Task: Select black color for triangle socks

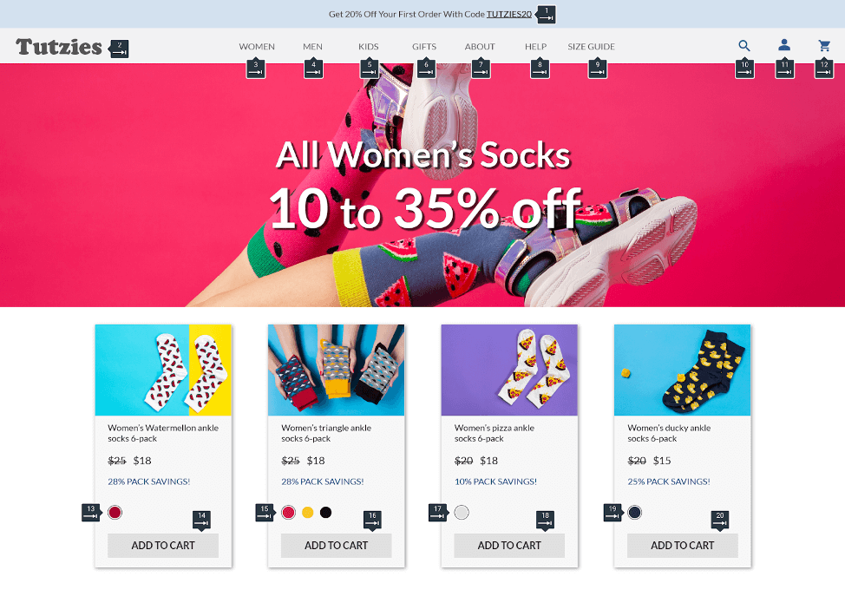Action: click(x=325, y=513)
